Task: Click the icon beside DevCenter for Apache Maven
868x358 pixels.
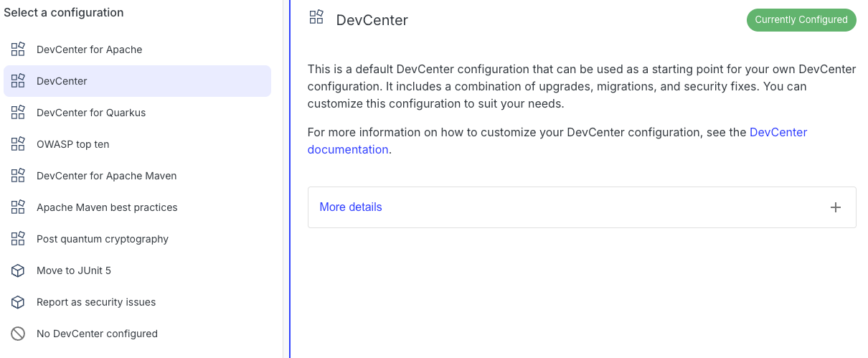Action: [x=18, y=176]
